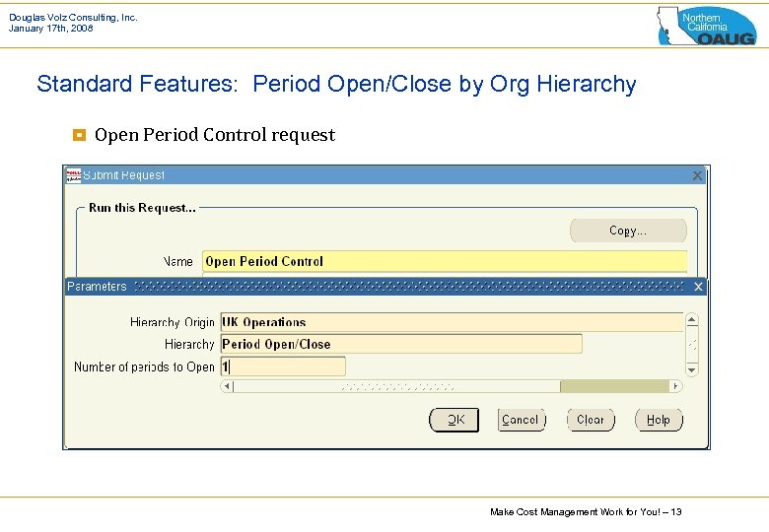The image size is (769, 532).
Task: Click the Copy... button in Submit Request
Action: tap(628, 231)
